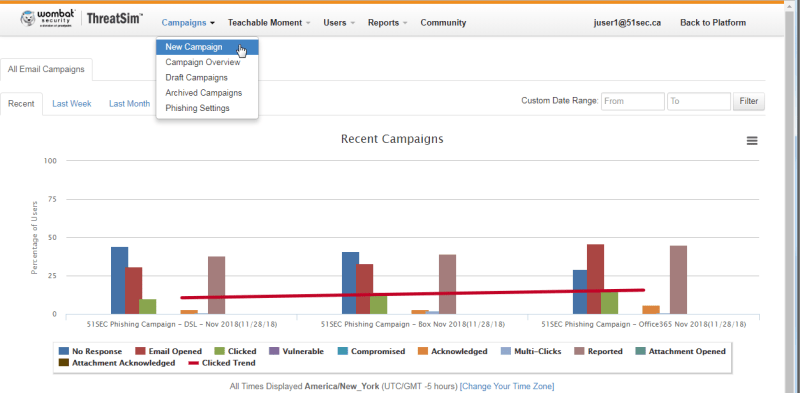
Task: Click the Box campaign Email Opened bar
Action: coord(364,289)
